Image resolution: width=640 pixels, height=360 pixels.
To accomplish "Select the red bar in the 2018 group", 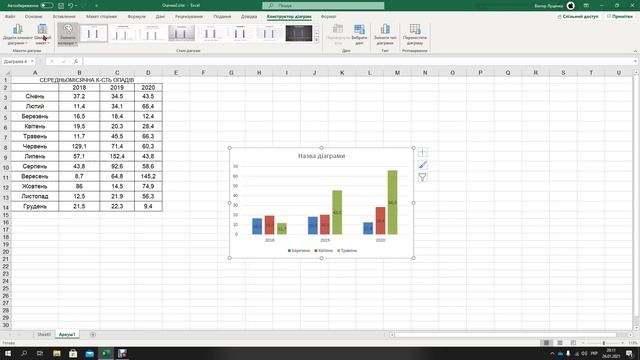I will pyautogui.click(x=269, y=225).
